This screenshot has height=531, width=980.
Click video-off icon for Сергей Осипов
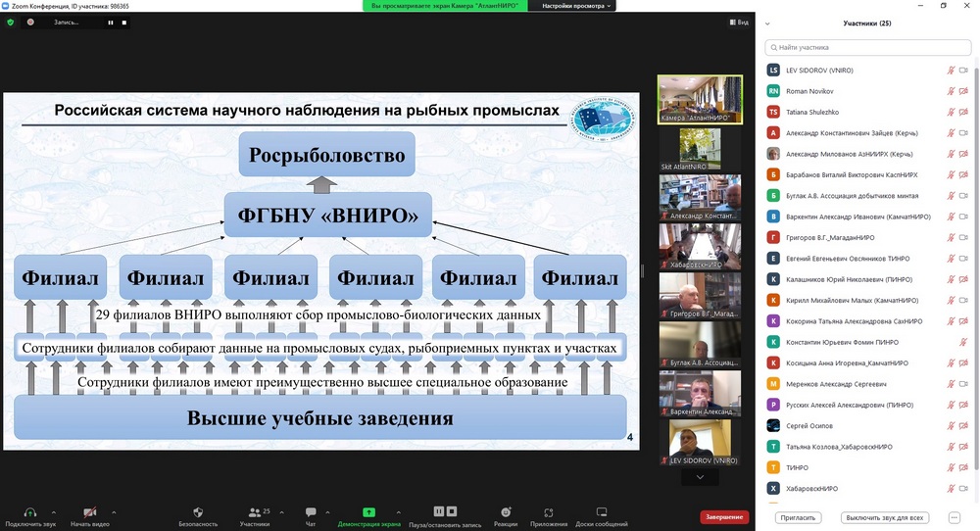[x=963, y=426]
